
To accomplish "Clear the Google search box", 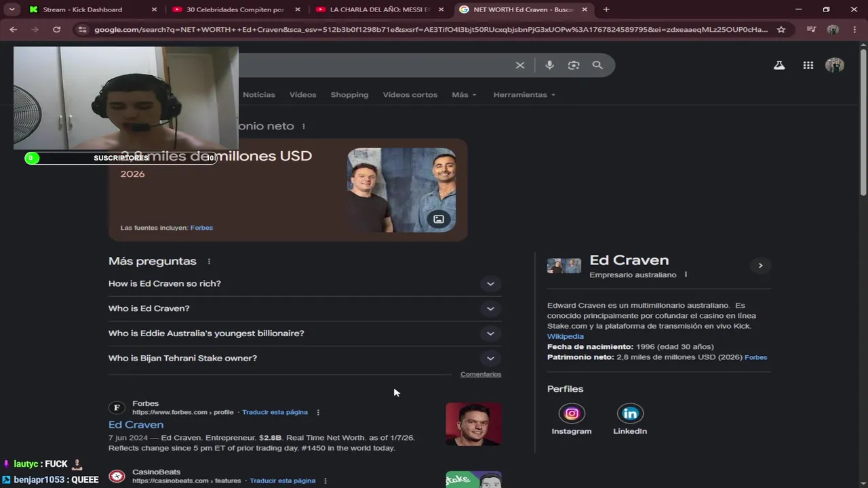I will (x=520, y=65).
